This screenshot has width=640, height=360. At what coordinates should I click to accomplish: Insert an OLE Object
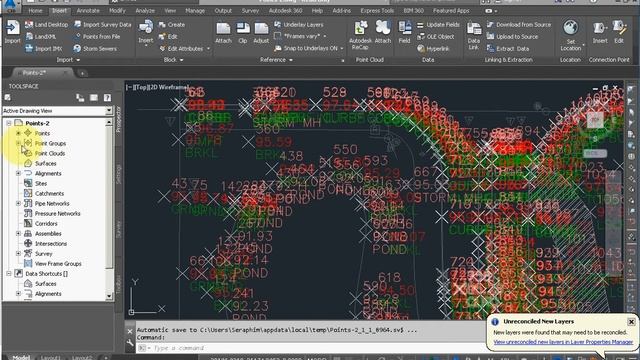coord(436,36)
